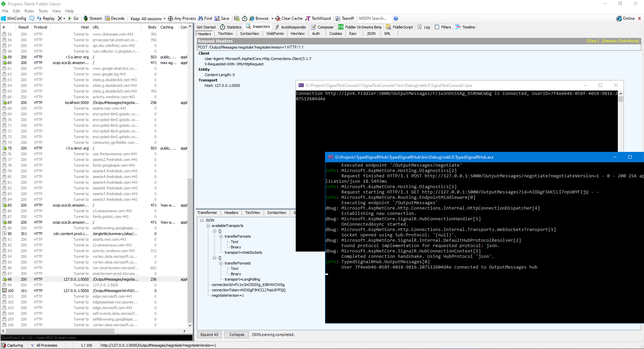644x349 pixels.
Task: Click the Clear Cache icon
Action: point(288,18)
